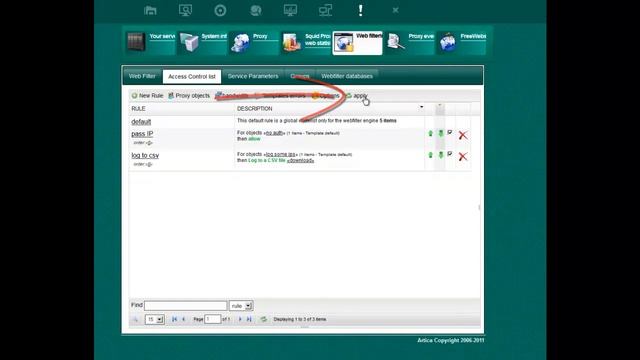The height and width of the screenshot is (360, 640).
Task: Go to the last page
Action: tap(249, 319)
